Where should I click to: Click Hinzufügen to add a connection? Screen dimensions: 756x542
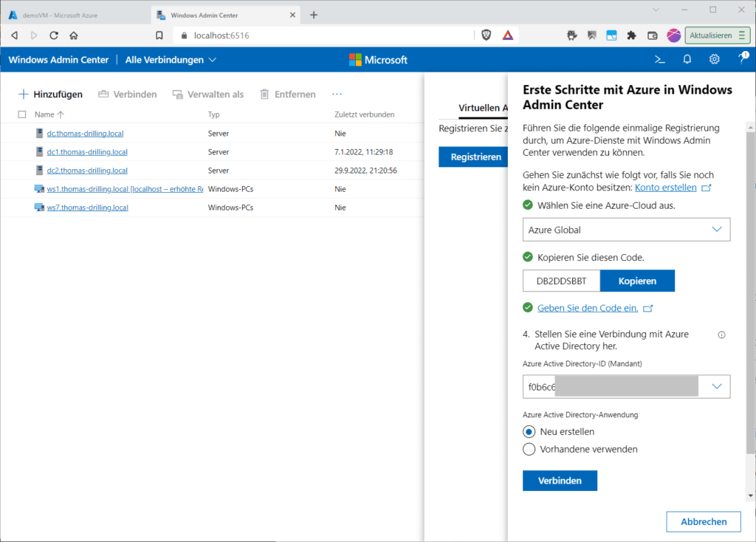(50, 94)
